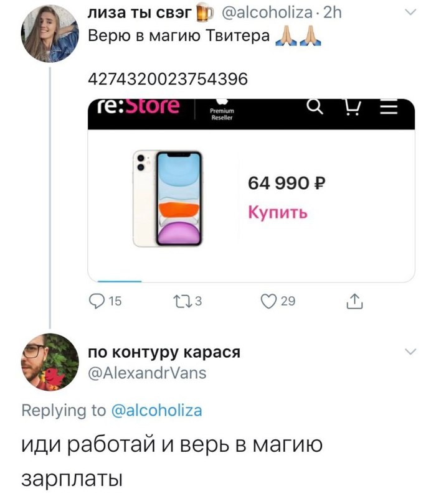Open the @AlexandrVans handle
The height and width of the screenshot is (504, 436).
(x=147, y=373)
